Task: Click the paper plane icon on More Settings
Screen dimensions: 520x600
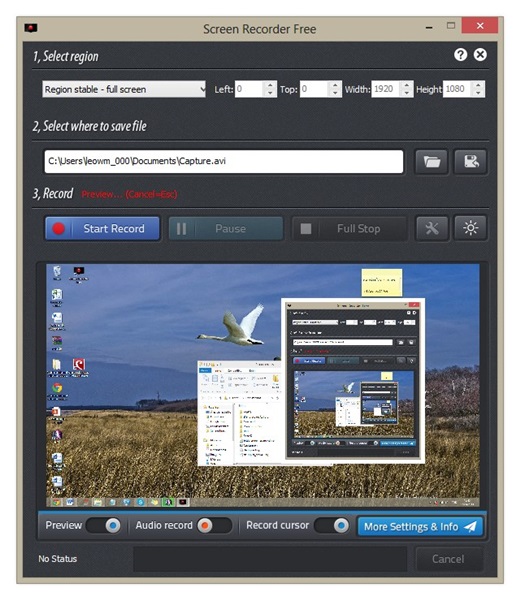Action: pyautogui.click(x=470, y=527)
